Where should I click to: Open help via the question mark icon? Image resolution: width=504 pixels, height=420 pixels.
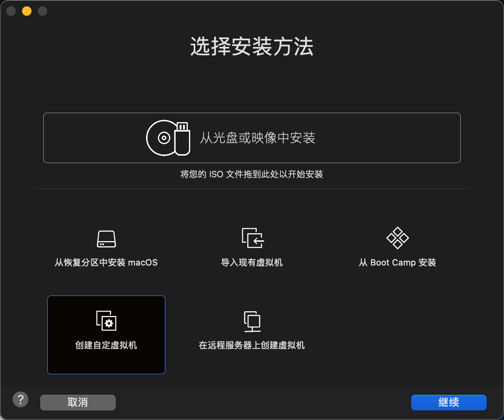click(x=20, y=399)
